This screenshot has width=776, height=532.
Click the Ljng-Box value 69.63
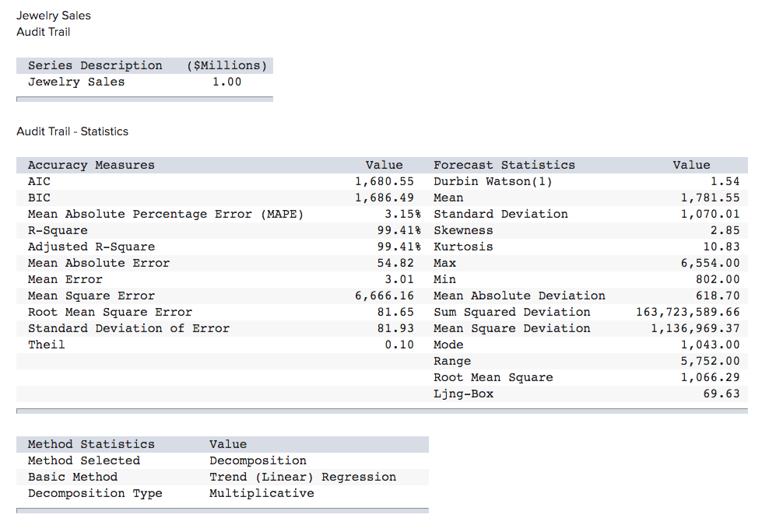(722, 393)
